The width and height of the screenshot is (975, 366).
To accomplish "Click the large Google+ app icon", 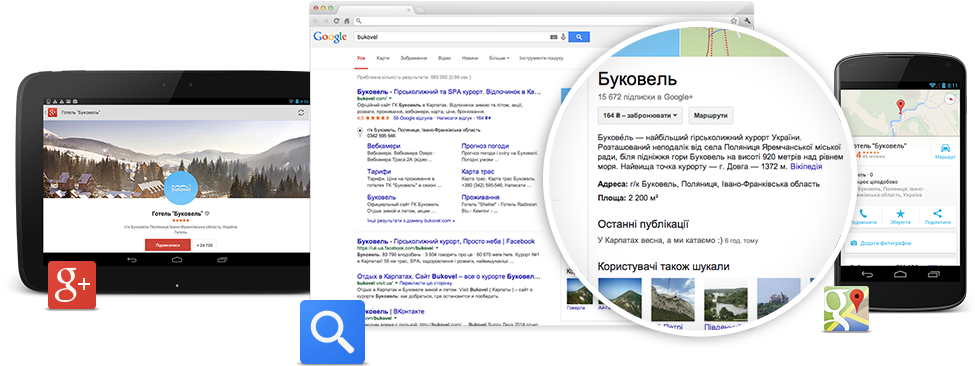I will coord(72,285).
